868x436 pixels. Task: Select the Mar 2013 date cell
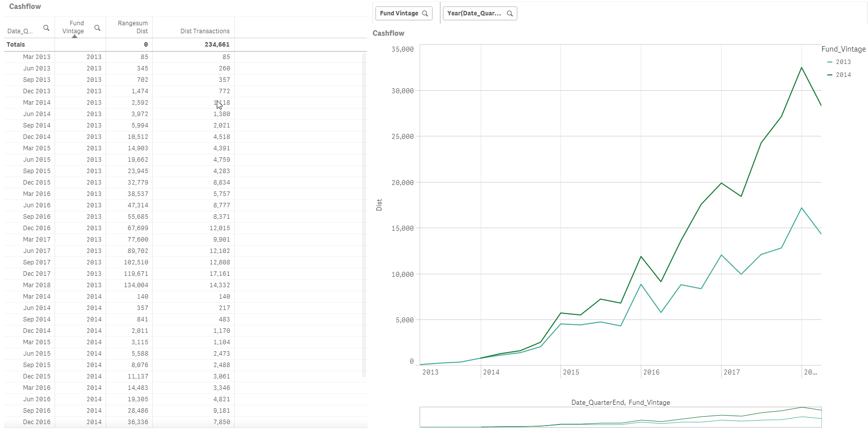point(37,57)
